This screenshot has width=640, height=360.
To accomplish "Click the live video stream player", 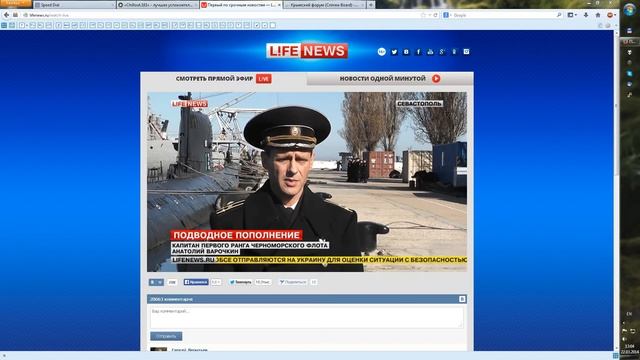I will point(307,182).
